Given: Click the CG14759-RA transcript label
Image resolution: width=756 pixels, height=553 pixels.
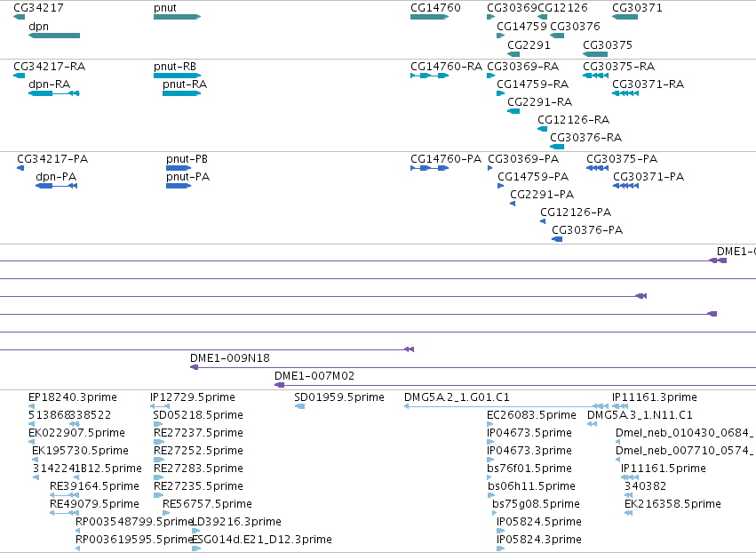Looking at the screenshot, I should [x=533, y=84].
